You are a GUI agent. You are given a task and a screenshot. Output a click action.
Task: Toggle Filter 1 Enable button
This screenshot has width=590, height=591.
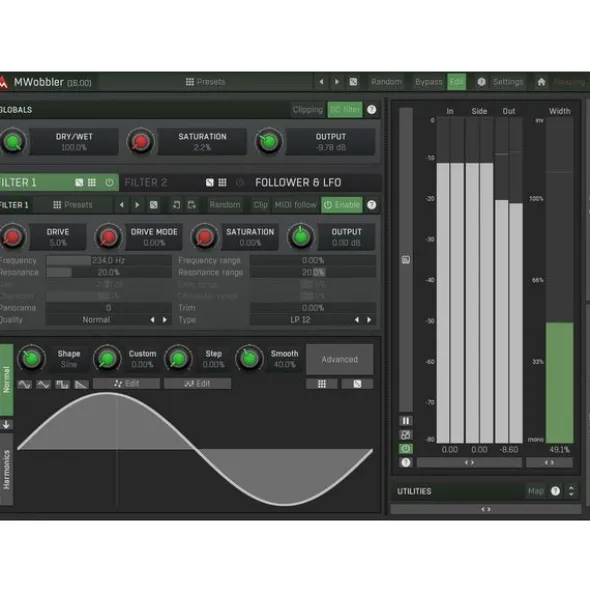coord(342,205)
